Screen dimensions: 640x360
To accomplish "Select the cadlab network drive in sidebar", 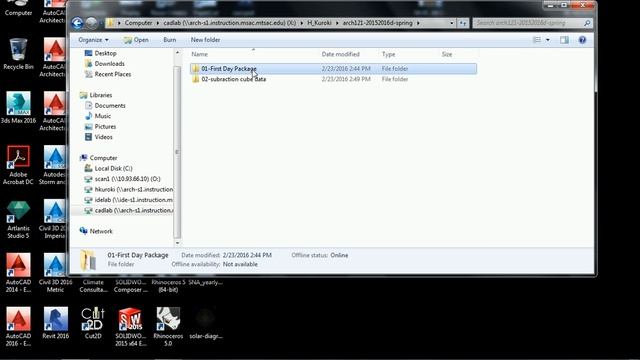I will [128, 211].
